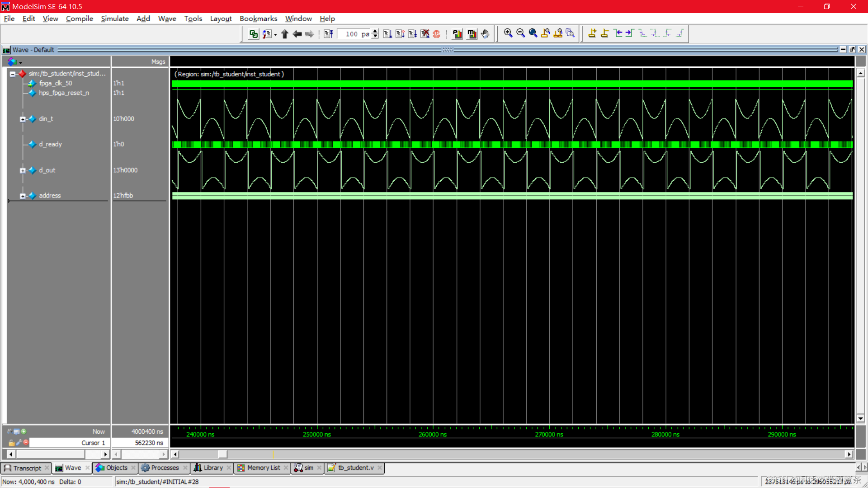Collapse the sim:/tb_student/inst_student group
This screenshot has height=488, width=868.
(13, 74)
